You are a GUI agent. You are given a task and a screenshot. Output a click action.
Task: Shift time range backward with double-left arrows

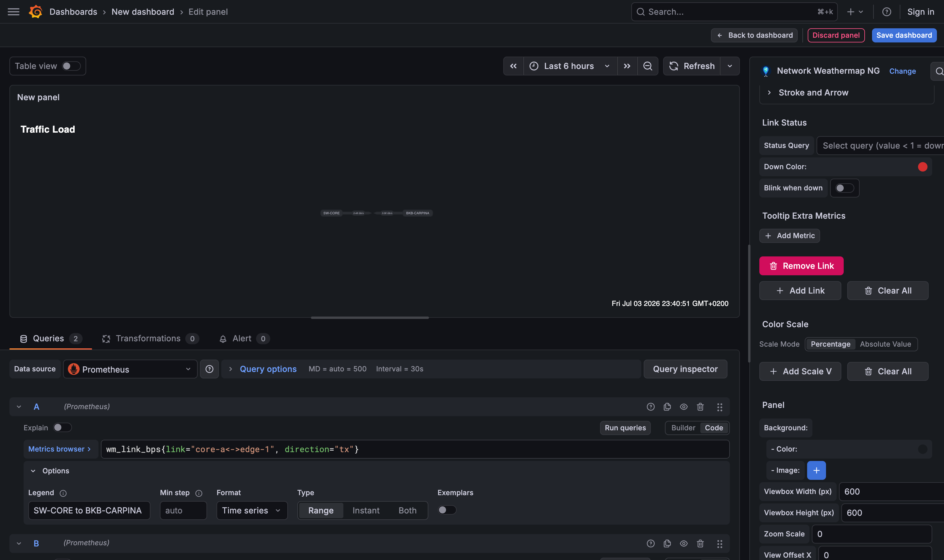[x=513, y=66]
